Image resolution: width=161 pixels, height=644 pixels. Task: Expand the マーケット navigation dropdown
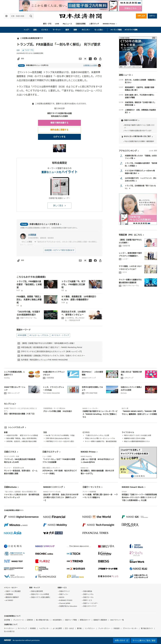point(57,30)
